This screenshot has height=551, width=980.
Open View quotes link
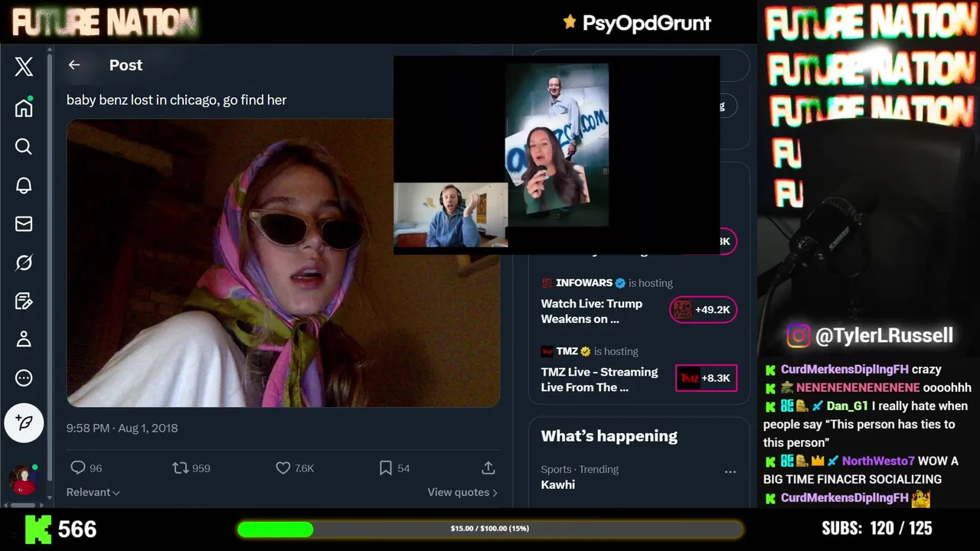point(462,492)
